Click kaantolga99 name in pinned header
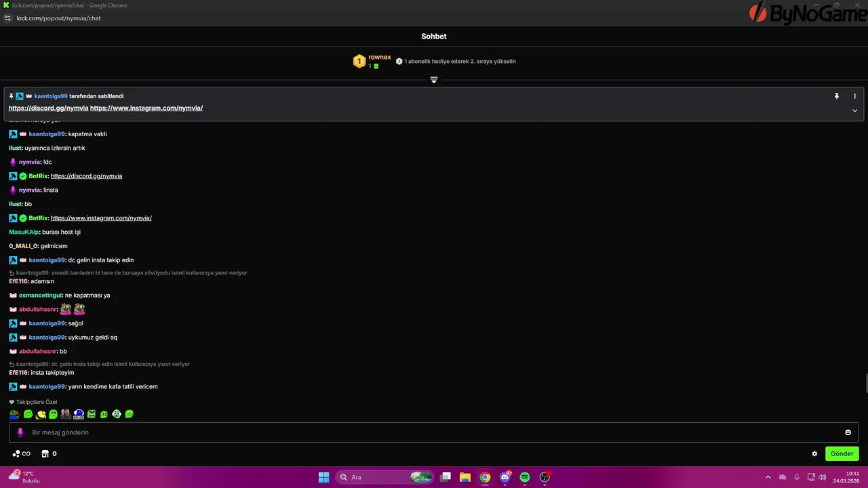Screen dimensions: 868x488 pos(51,96)
